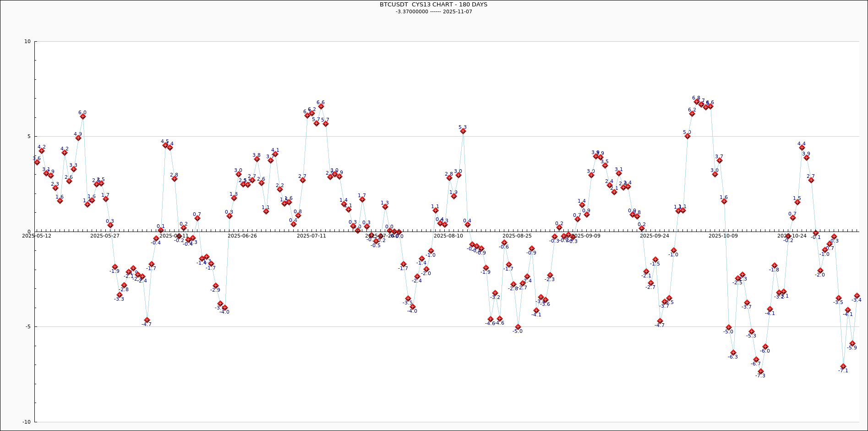Click the final data marker labeled -3.4

click(x=857, y=296)
